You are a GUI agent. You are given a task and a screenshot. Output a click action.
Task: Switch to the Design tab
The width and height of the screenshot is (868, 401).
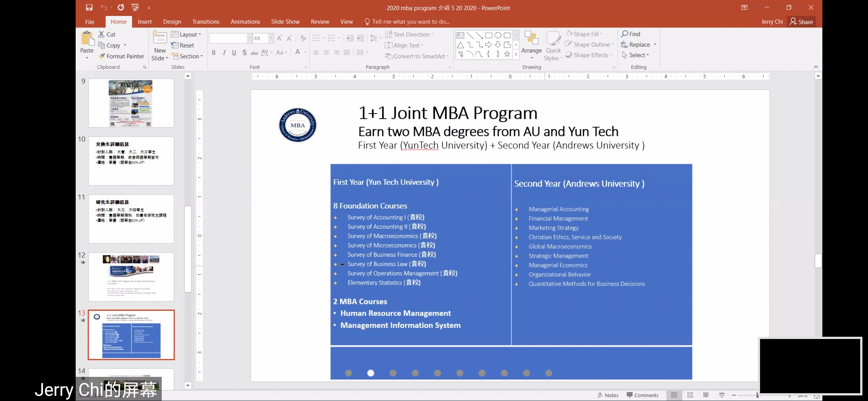click(x=172, y=22)
